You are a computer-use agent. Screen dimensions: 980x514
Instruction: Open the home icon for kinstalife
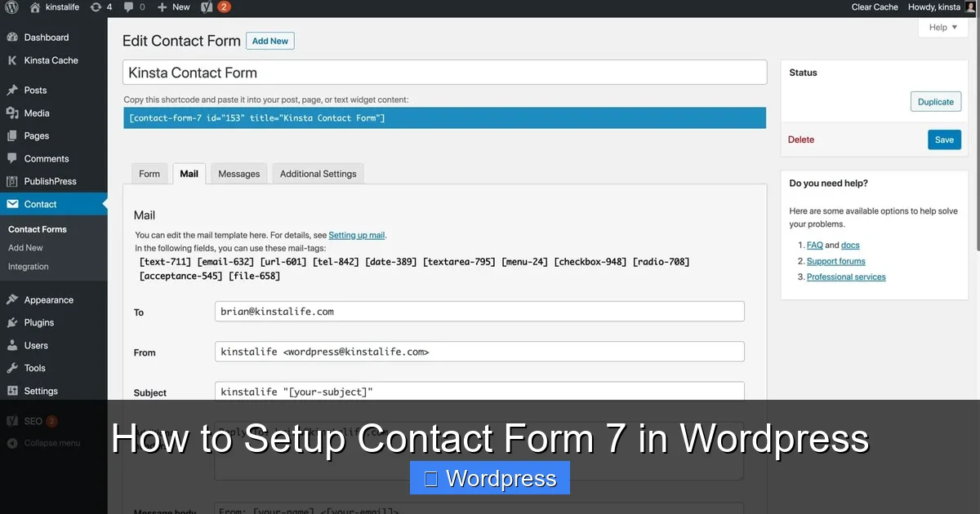click(34, 7)
